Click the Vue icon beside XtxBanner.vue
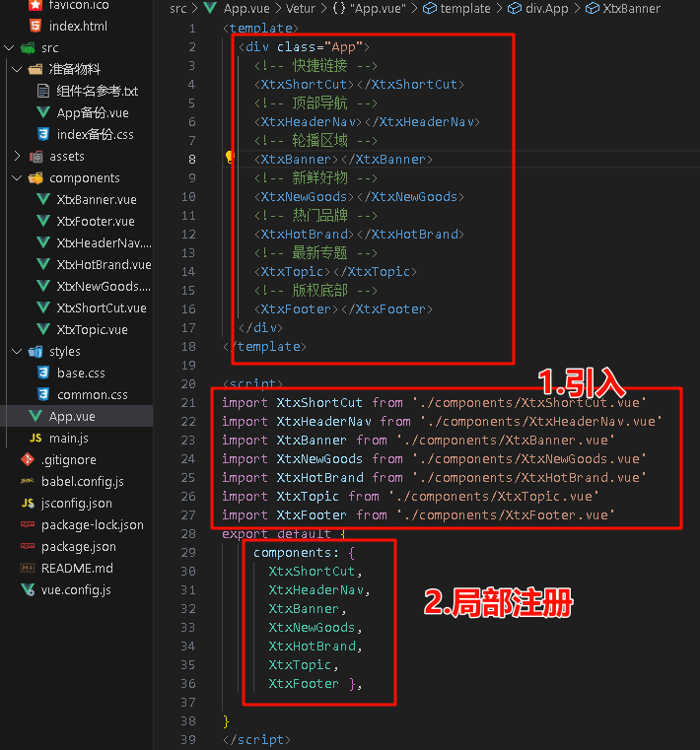This screenshot has width=700, height=750. [x=43, y=199]
